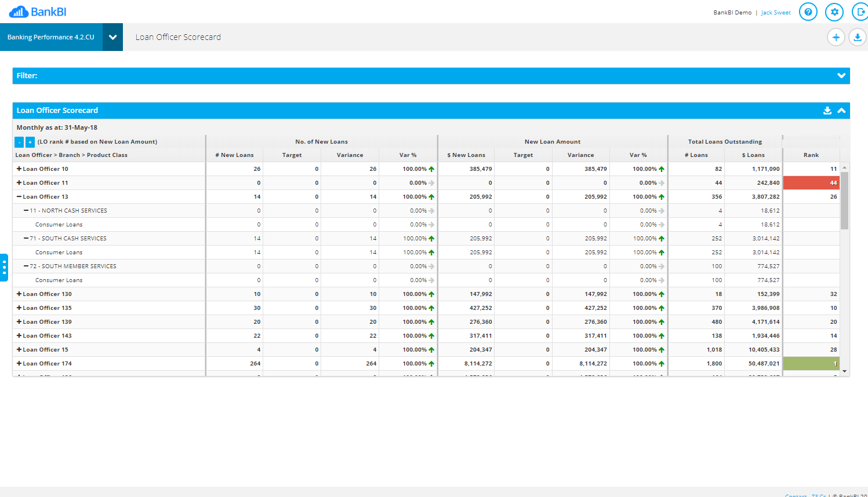Click green up arrow in Loan Officer 10 row

(431, 169)
